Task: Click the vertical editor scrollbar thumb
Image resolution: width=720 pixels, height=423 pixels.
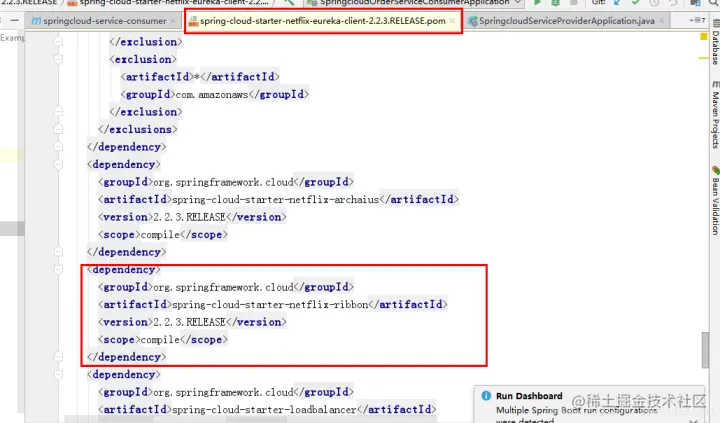Action: point(705,350)
